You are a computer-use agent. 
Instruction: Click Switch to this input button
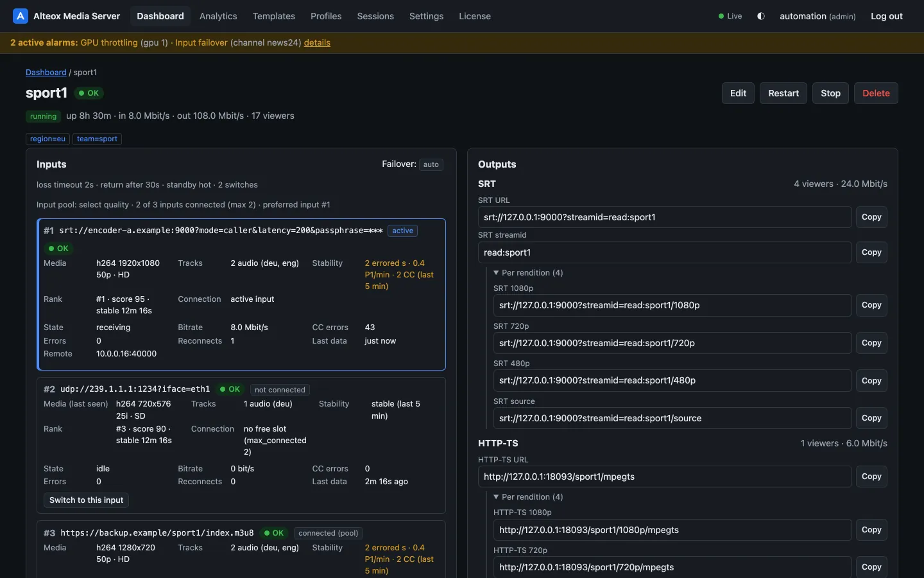coord(86,500)
